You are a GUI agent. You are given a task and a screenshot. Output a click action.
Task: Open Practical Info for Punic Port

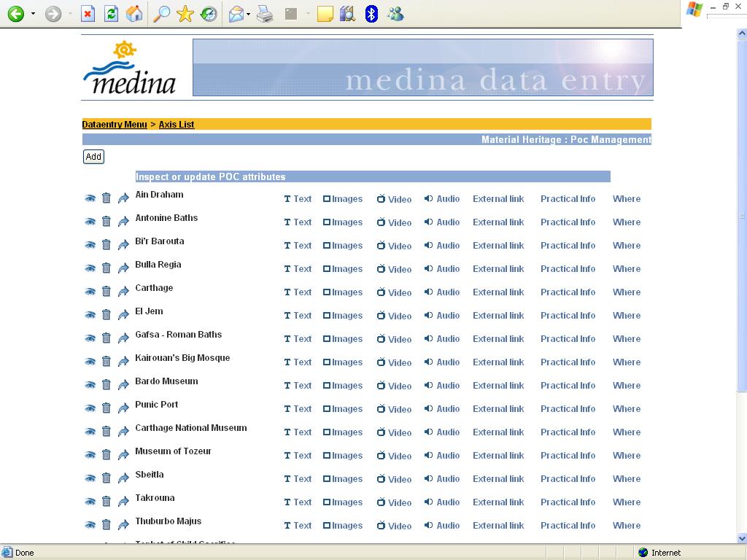coord(568,408)
